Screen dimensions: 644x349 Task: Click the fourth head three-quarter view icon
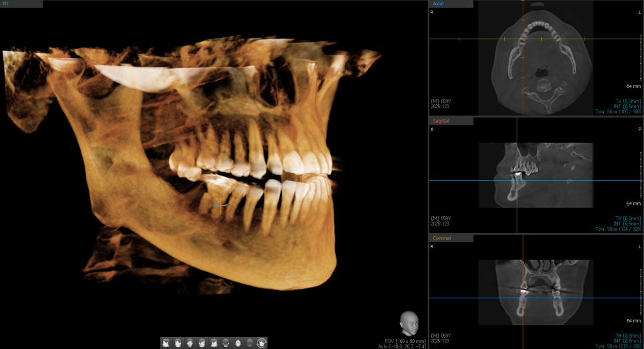(x=201, y=343)
